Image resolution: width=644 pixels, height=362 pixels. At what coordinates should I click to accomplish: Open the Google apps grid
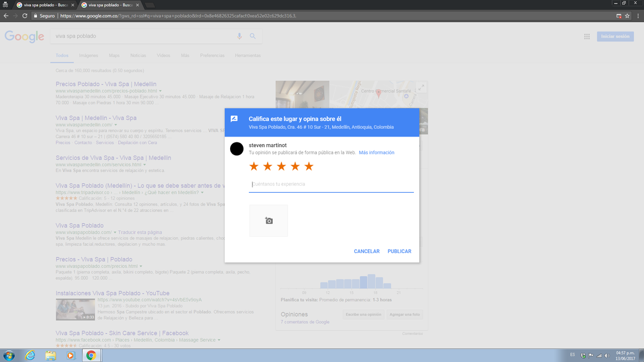587,36
